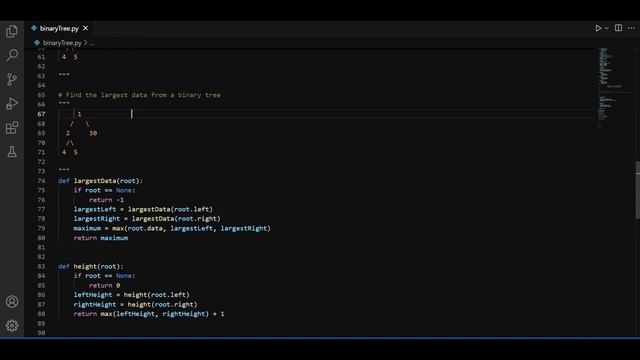Click the 'return maximum' statement
This screenshot has height=360, width=640.
pos(101,238)
